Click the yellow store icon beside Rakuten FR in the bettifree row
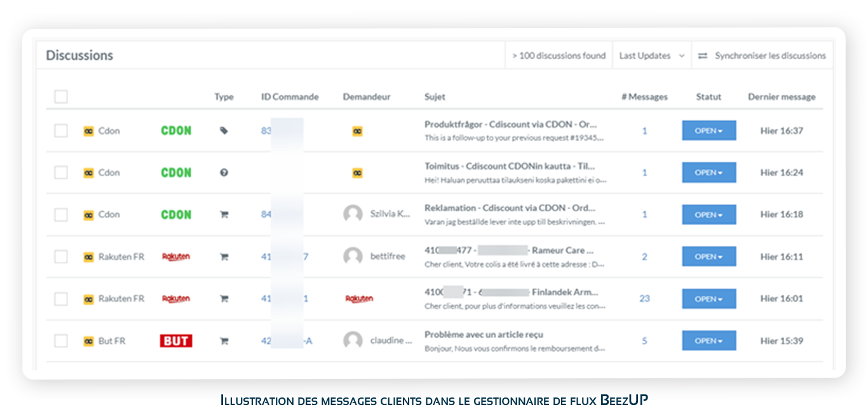868x419 pixels. coord(89,257)
